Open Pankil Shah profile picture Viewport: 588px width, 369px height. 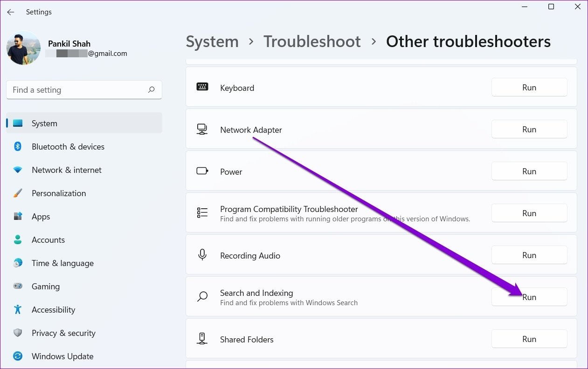[x=23, y=48]
